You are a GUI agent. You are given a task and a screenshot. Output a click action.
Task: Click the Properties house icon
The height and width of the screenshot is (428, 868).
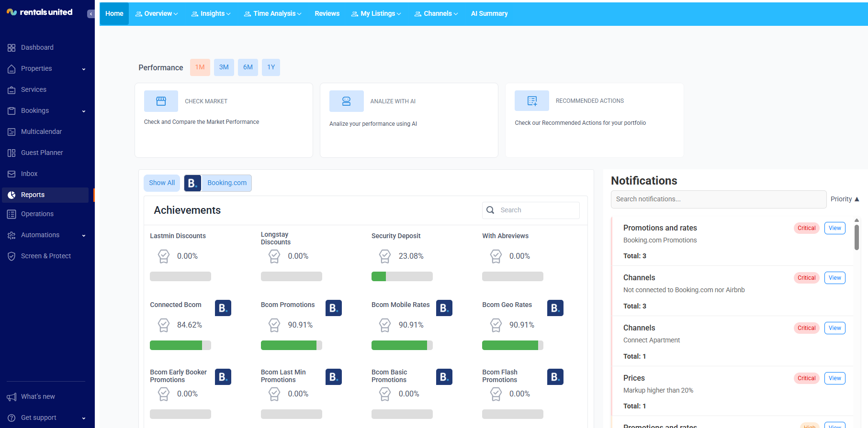point(11,69)
